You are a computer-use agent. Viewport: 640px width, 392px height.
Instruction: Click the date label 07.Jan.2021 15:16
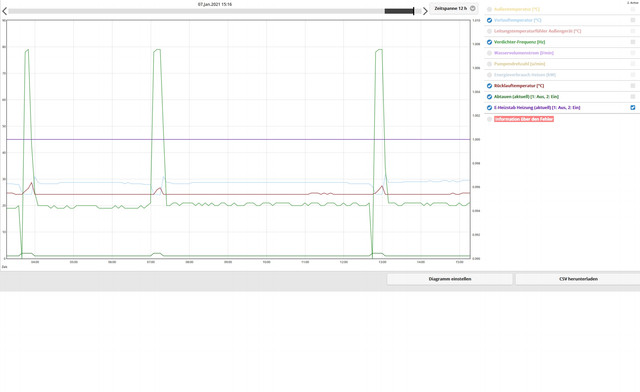[215, 4]
